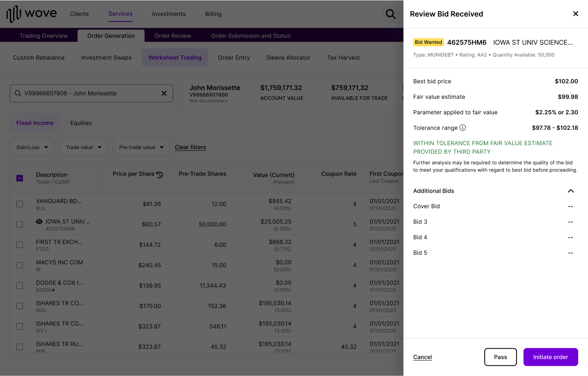Toggle the select-all checkbox in table header
The width and height of the screenshot is (588, 376).
20,178
